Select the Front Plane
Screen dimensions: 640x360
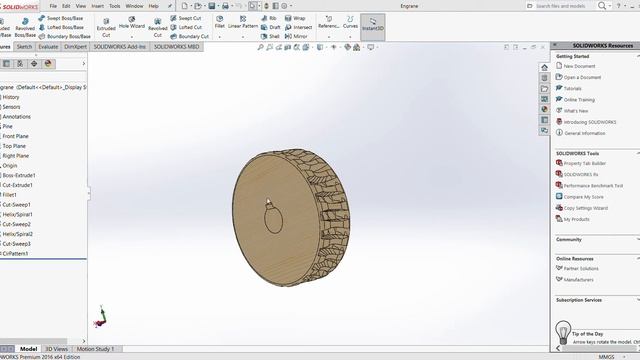[x=16, y=136]
